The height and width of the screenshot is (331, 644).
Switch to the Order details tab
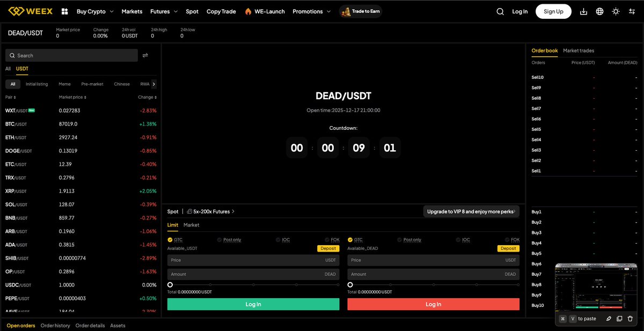point(90,326)
